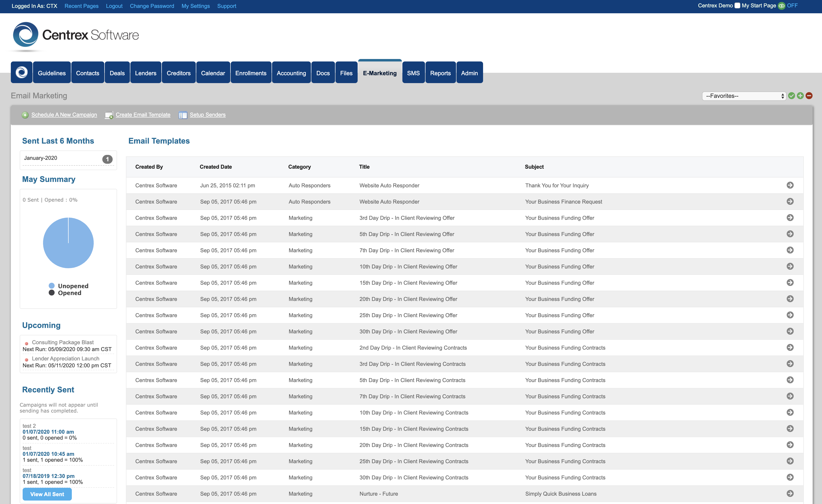The image size is (822, 504).
Task: Click the green checkmark favorites icon
Action: 791,96
